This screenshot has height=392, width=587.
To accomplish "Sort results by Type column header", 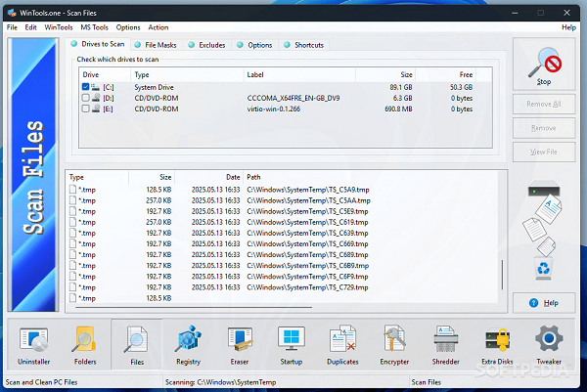I will point(98,177).
